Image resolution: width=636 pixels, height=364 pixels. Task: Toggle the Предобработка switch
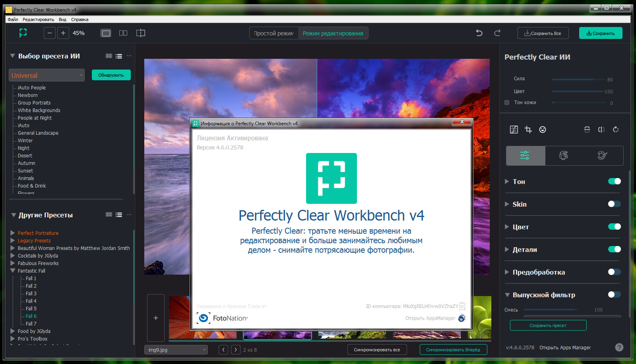(x=615, y=272)
